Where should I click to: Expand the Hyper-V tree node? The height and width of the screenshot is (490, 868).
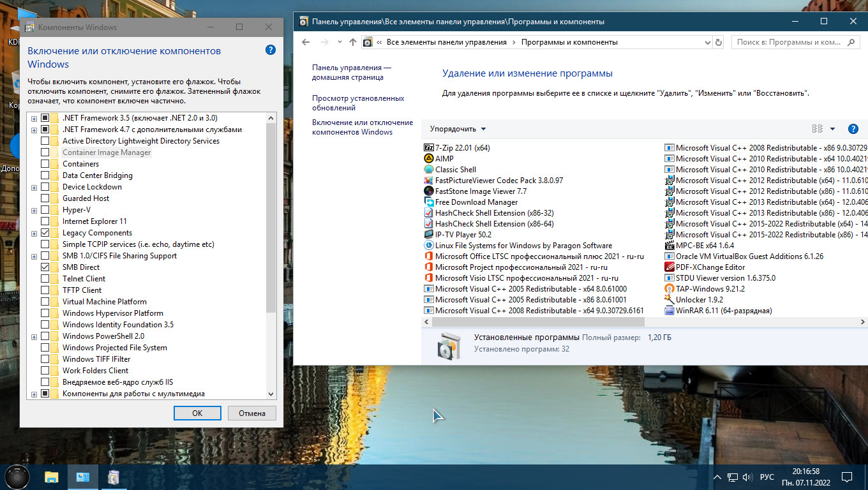[34, 210]
